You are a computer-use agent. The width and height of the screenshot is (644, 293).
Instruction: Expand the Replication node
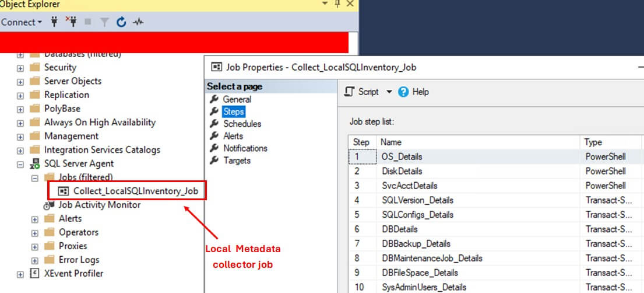(x=20, y=96)
